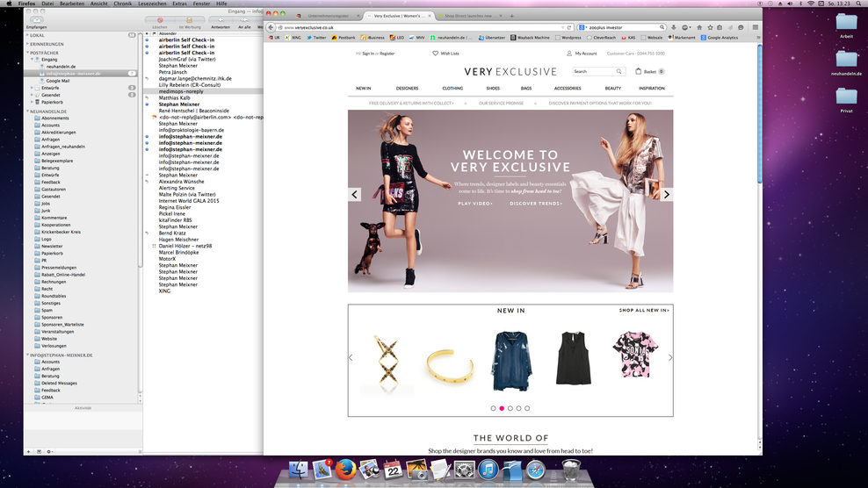Open Finder from the Dock
The image size is (868, 488).
pyautogui.click(x=299, y=470)
